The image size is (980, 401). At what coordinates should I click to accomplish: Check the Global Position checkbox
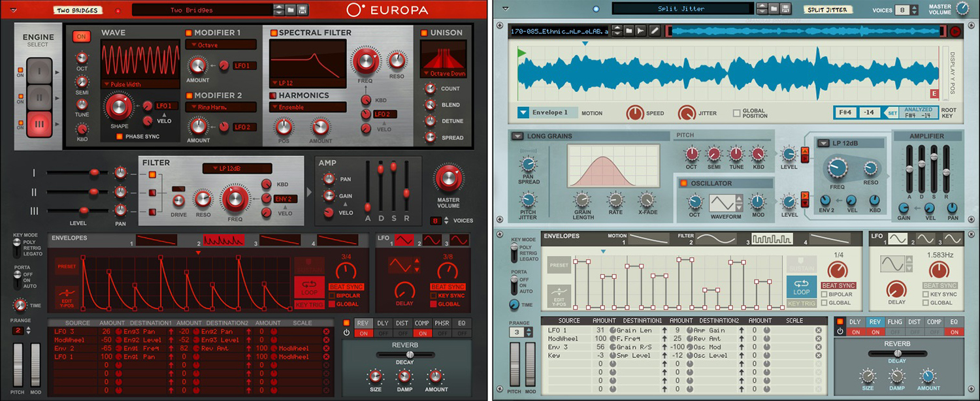tap(737, 113)
